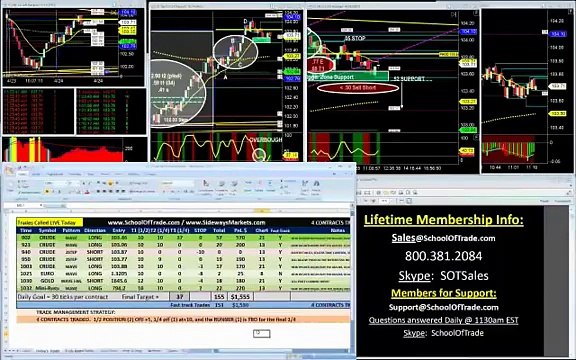The image size is (576, 360).
Task: Click the Lifetime Membership Info heading
Action: (443, 220)
